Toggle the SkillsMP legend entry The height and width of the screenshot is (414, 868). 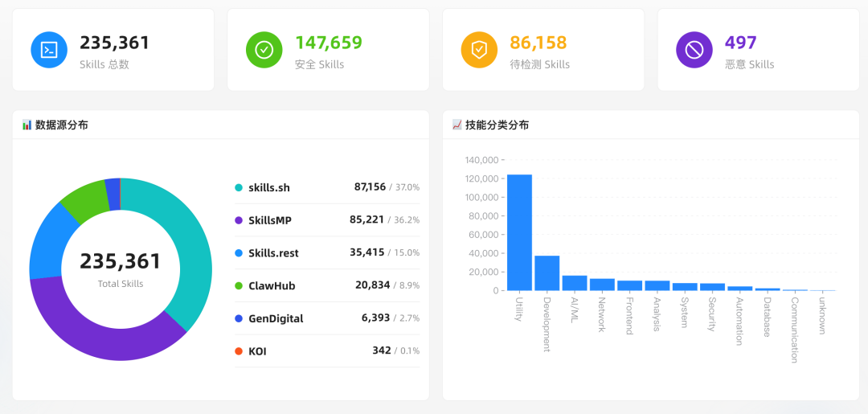click(269, 220)
